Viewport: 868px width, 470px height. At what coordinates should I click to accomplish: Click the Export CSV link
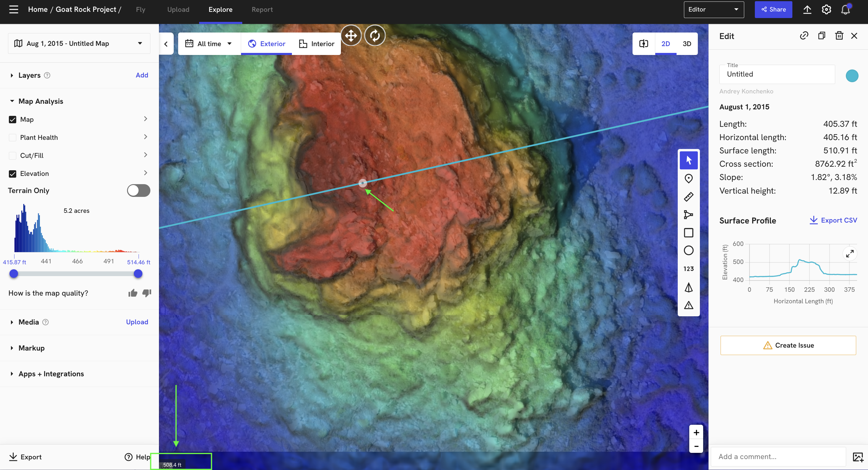(x=833, y=220)
